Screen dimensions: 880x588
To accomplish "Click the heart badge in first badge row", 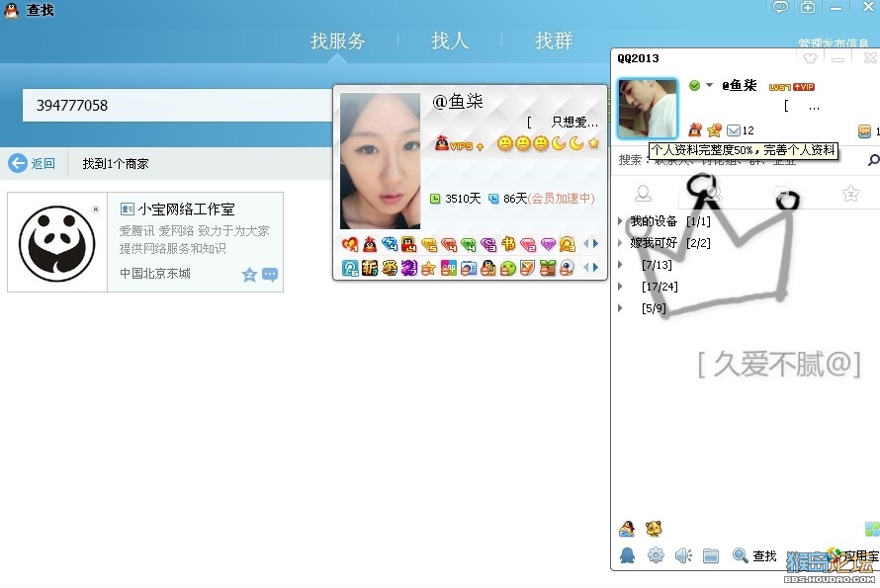I will 350,244.
